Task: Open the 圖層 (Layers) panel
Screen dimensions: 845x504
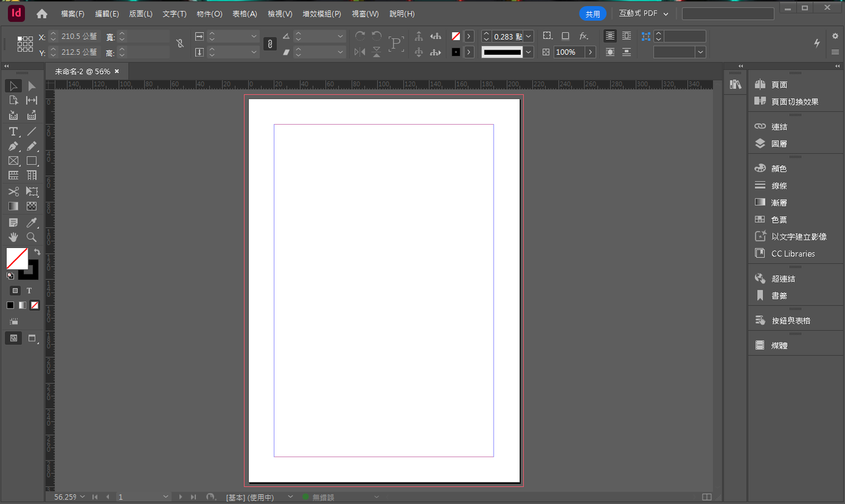Action: pyautogui.click(x=779, y=143)
